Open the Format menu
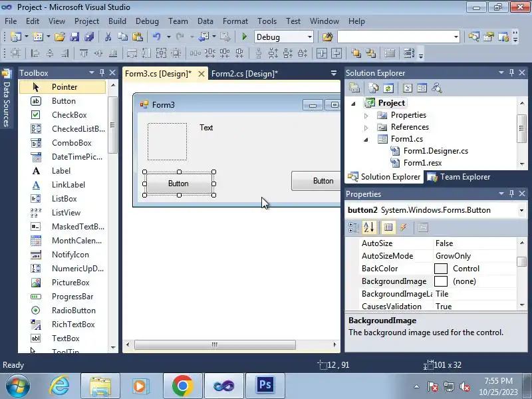 (x=235, y=21)
